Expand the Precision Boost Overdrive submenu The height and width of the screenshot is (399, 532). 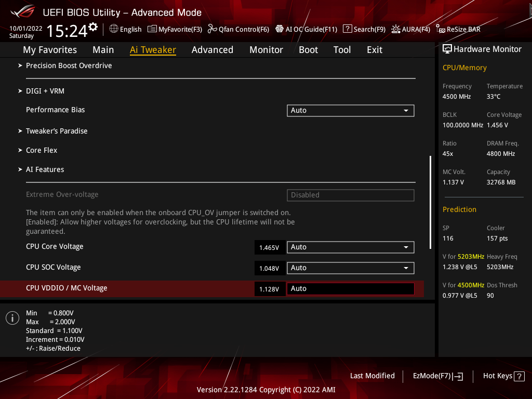point(69,65)
